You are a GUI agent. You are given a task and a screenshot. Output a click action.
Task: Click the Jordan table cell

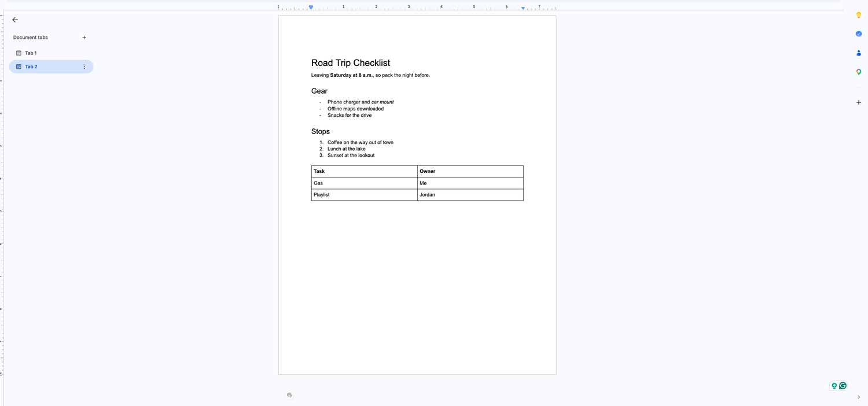pyautogui.click(x=470, y=195)
